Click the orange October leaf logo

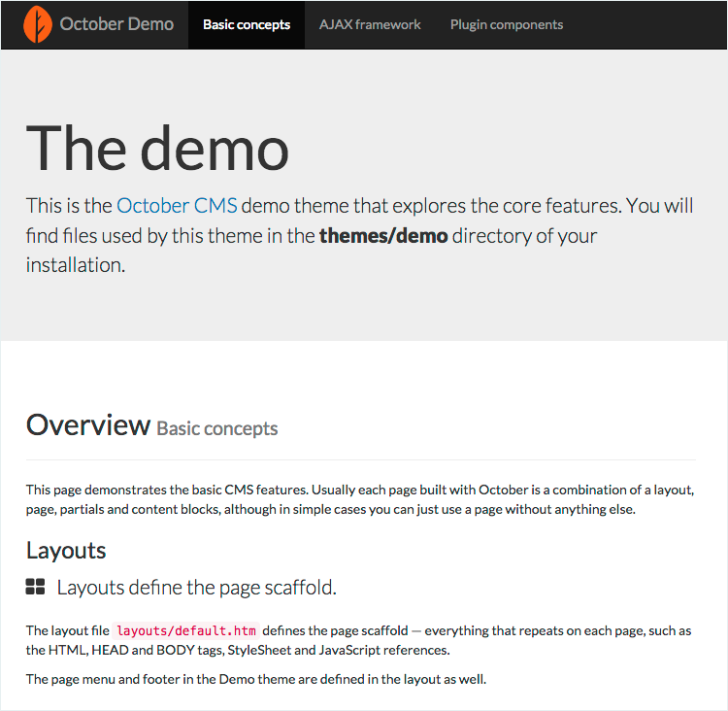38,24
